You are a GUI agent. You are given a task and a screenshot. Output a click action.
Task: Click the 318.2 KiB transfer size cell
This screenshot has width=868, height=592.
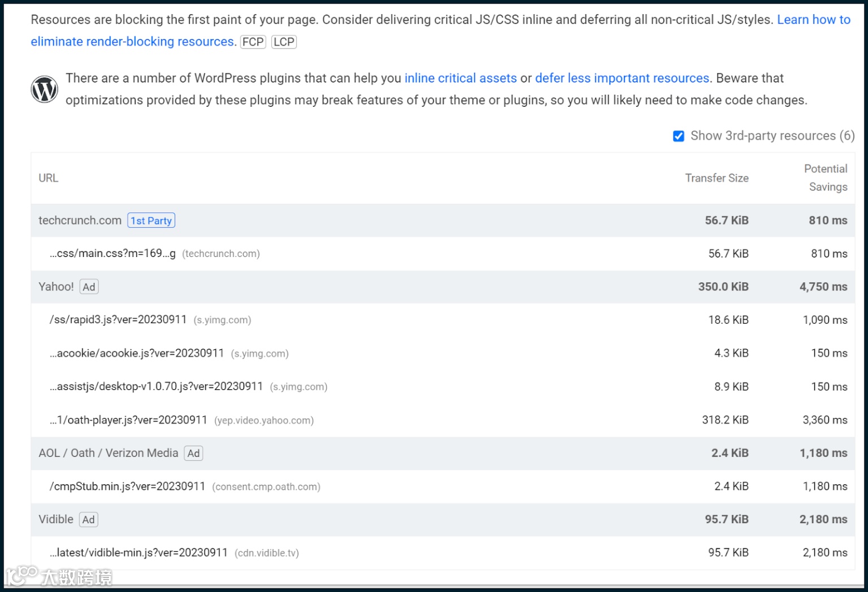pyautogui.click(x=726, y=420)
